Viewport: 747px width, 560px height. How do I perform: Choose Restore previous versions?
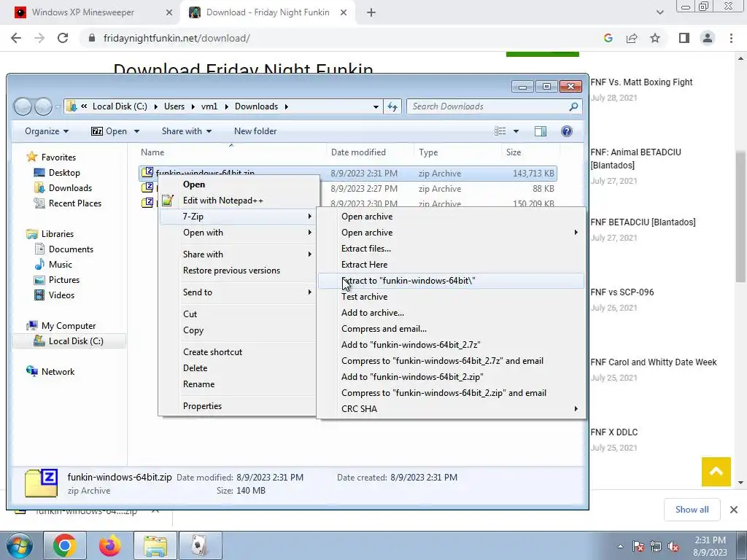click(231, 271)
